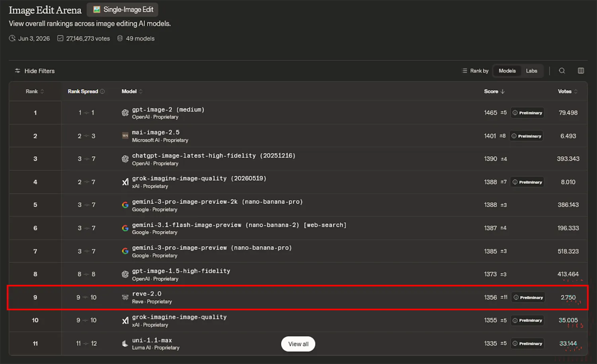The width and height of the screenshot is (597, 364).
Task: Switch Rank by to Labs
Action: pos(532,71)
